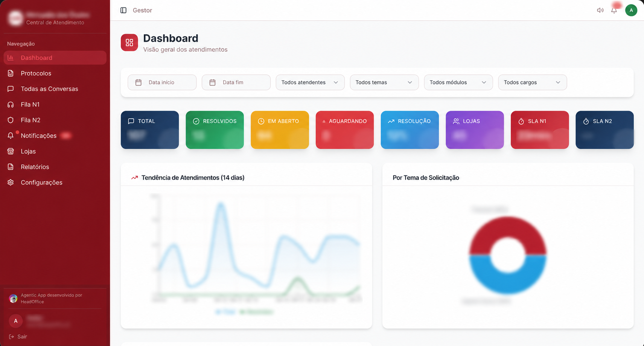Open the Fila N2 queue
Viewport: 644px width, 346px height.
tap(55, 120)
